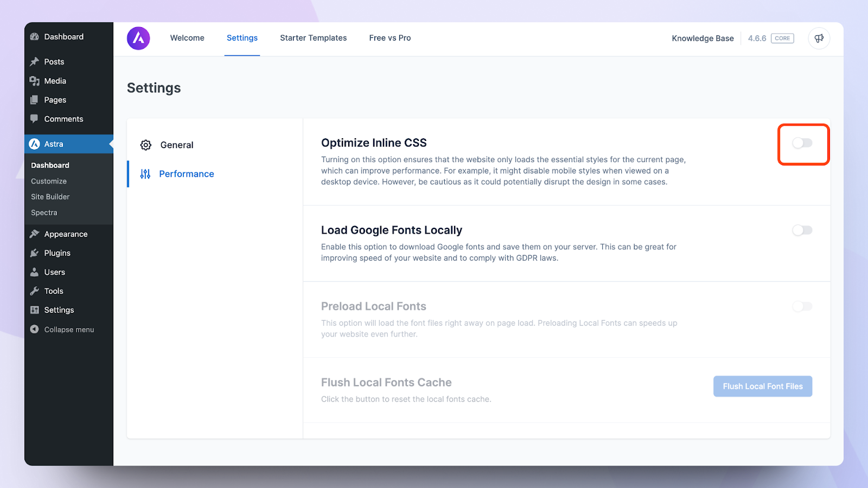
Task: Switch to the Starter Templates tab
Action: point(314,38)
